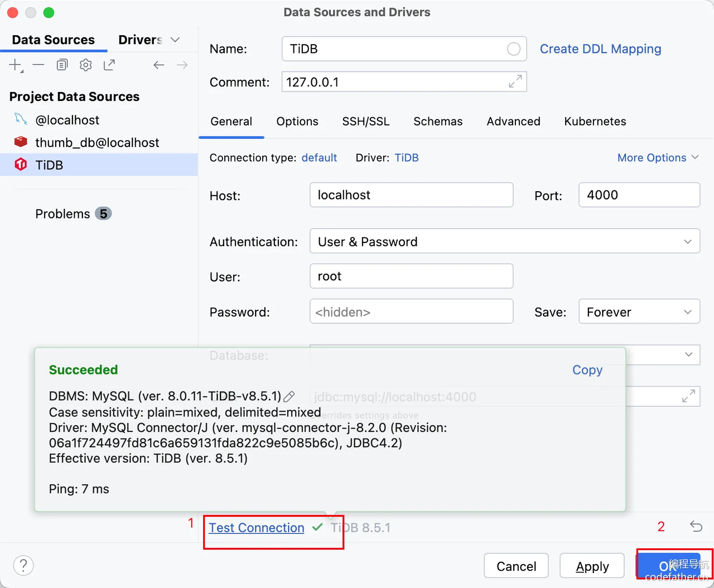Click the make global export arrow icon
714x588 pixels.
click(x=109, y=65)
